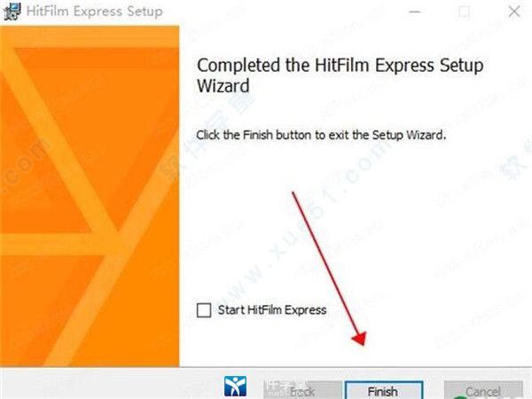Viewport: 532px width, 399px height.
Task: Click the green circle near Cancel
Action: coord(459,397)
